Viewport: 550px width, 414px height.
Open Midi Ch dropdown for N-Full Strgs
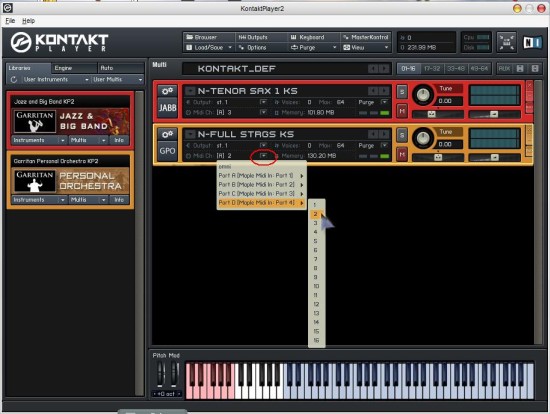(263, 155)
